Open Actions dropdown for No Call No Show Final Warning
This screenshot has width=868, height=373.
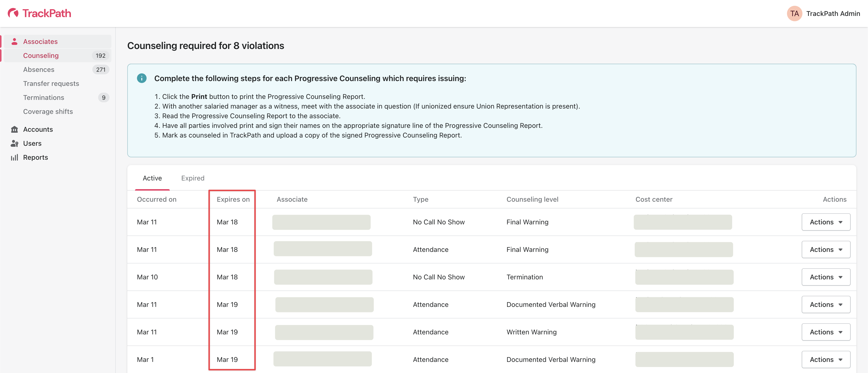tap(826, 222)
